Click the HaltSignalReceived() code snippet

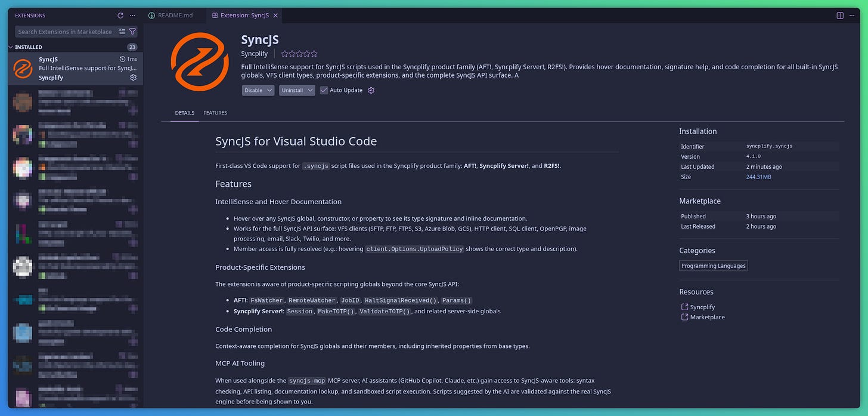coord(401,300)
